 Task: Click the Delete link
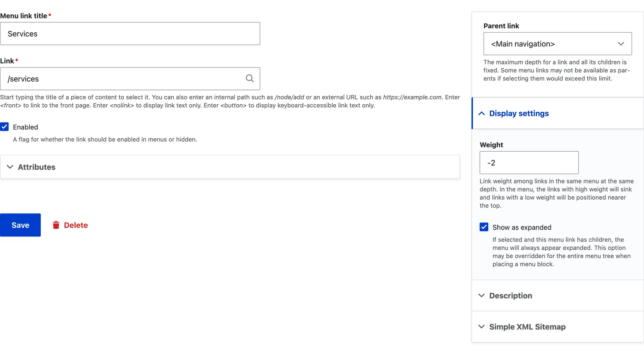point(70,225)
